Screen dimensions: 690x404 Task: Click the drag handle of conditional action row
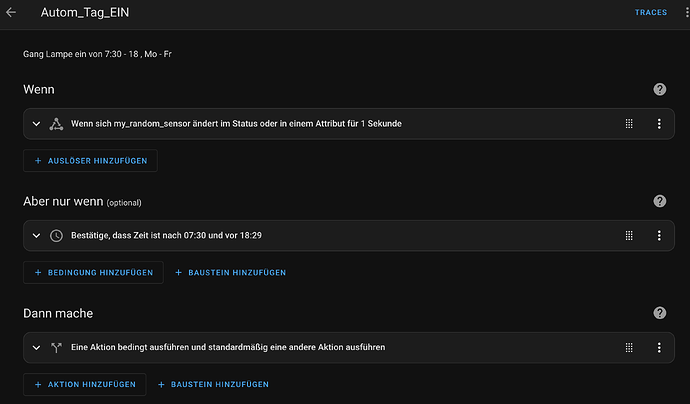629,347
